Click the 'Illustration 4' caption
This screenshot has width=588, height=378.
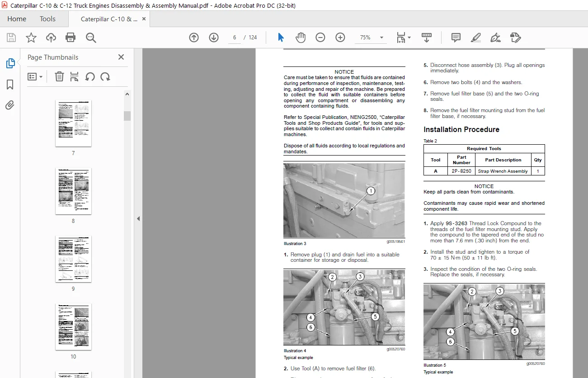(x=295, y=351)
